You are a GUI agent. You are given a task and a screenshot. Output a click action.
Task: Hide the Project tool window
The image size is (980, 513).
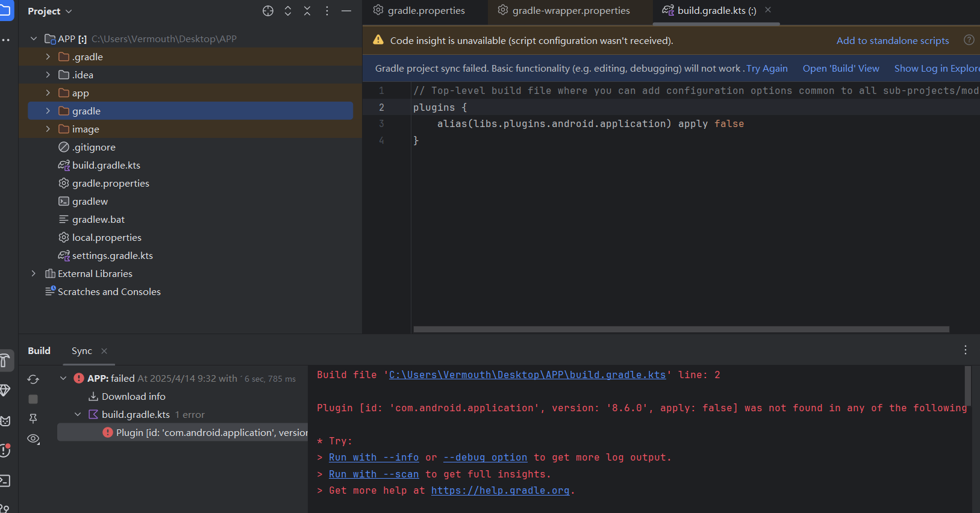click(x=346, y=11)
